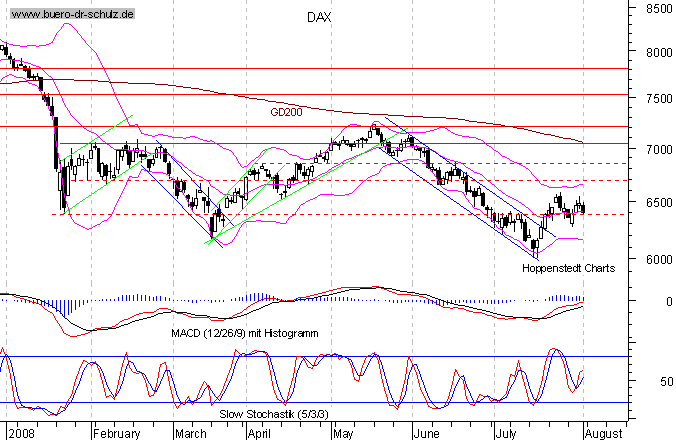The image size is (676, 440).
Task: Select the June month marker
Action: point(426,434)
